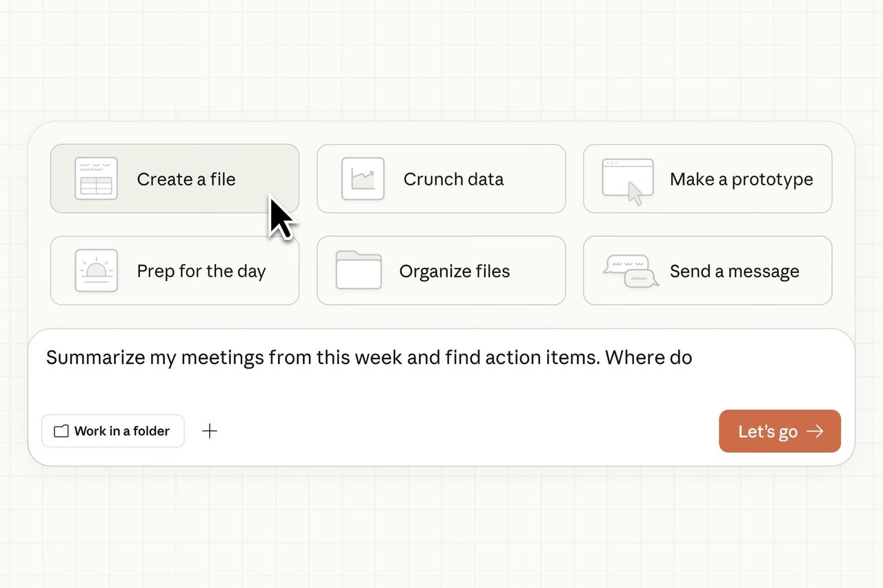Click the browser window icon on Make a prototype
The height and width of the screenshot is (588, 883).
[x=628, y=180]
